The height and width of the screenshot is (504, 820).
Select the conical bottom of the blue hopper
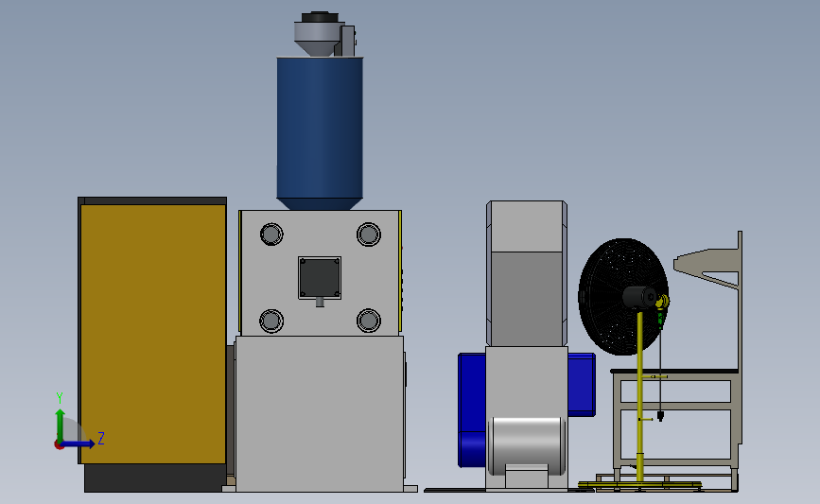[320, 204]
